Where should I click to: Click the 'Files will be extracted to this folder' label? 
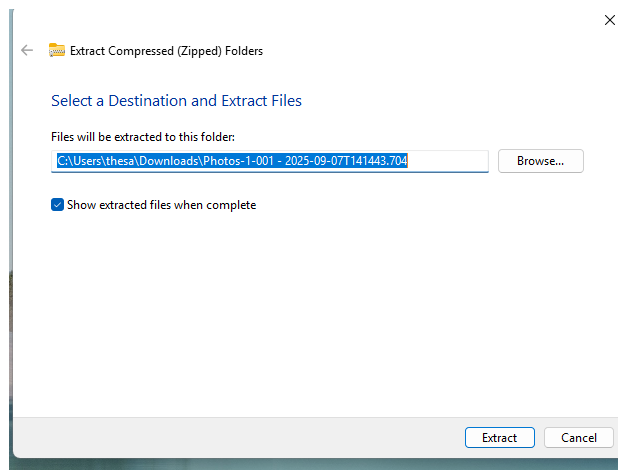point(142,136)
